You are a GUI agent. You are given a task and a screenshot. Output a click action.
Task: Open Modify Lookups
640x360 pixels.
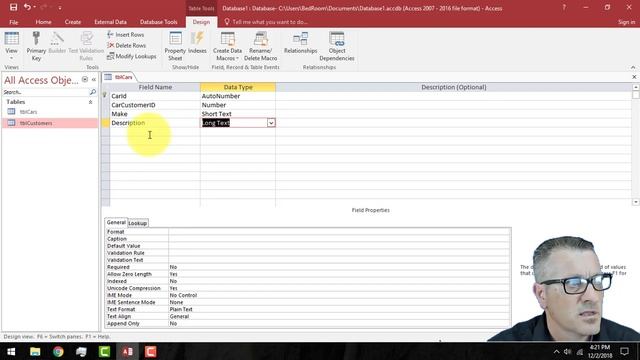point(131,56)
